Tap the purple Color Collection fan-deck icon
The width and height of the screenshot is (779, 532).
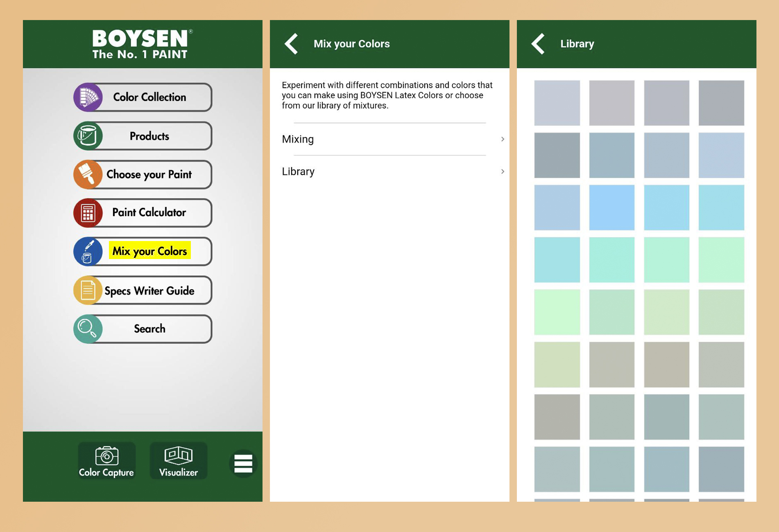(88, 97)
